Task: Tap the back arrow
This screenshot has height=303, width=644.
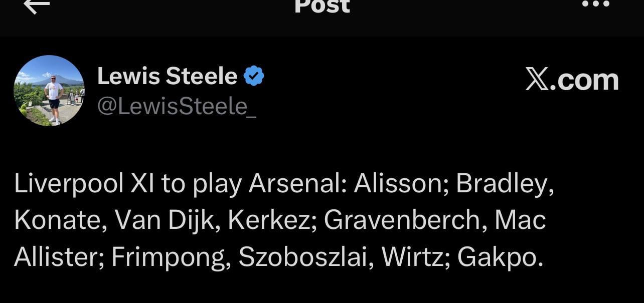Action: pos(37,6)
